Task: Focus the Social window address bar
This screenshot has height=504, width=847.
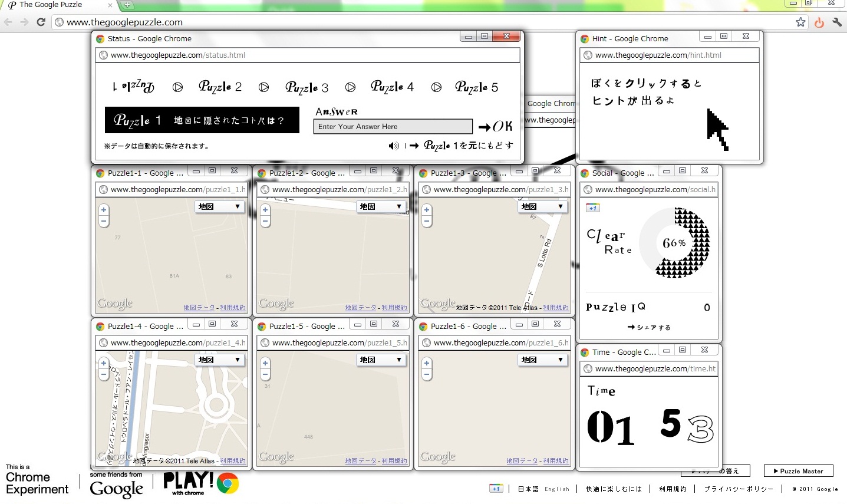Action: coord(649,190)
